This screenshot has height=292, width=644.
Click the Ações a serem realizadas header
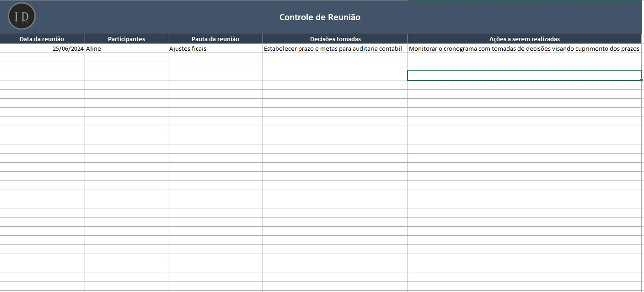524,39
